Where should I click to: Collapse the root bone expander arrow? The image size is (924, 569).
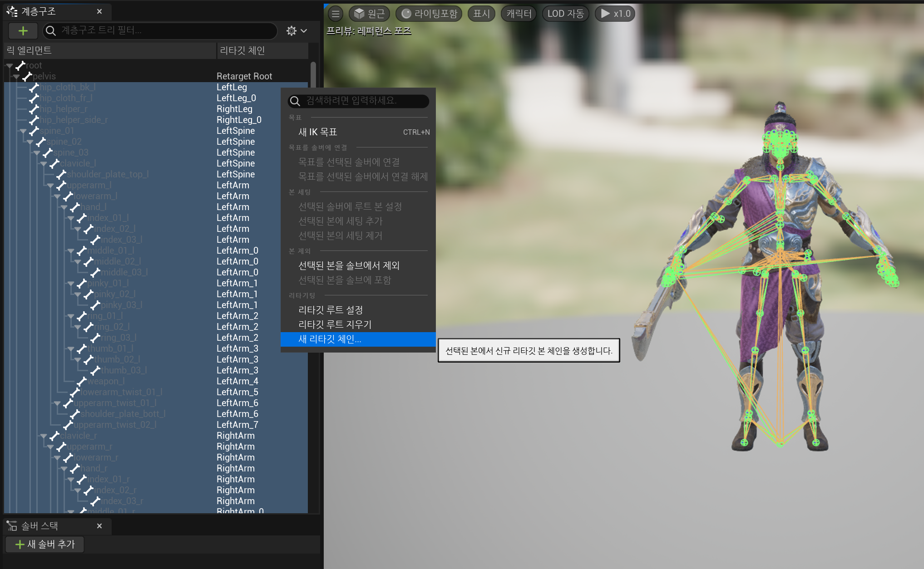tap(9, 66)
